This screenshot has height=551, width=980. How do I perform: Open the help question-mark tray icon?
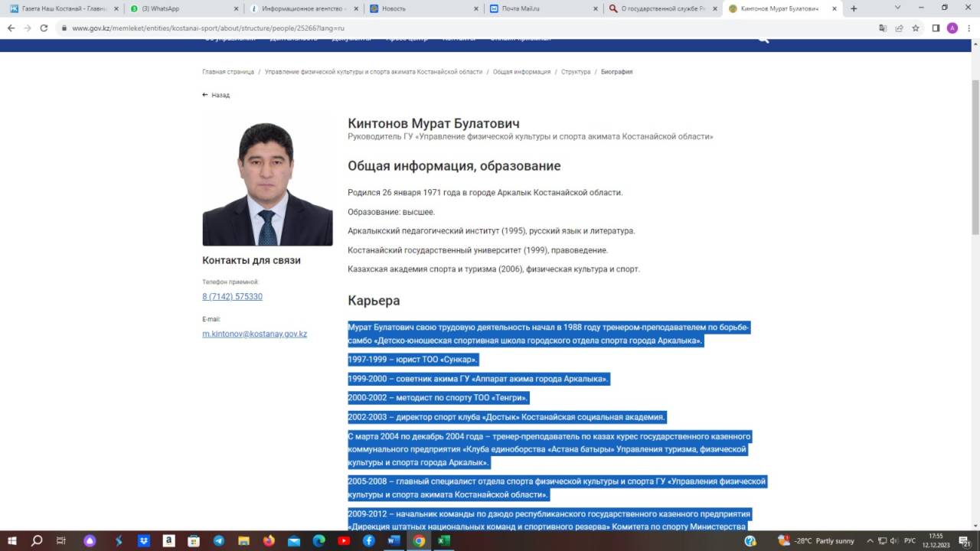pyautogui.click(x=750, y=541)
